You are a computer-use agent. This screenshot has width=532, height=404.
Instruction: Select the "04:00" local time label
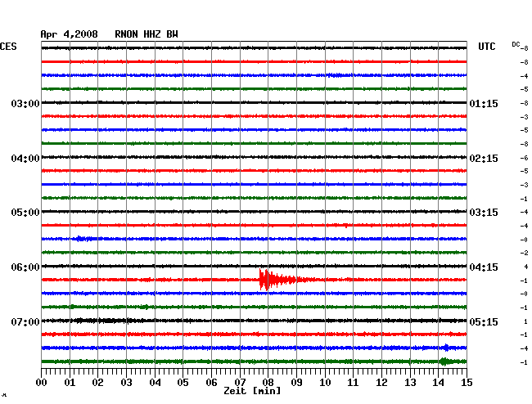point(25,159)
